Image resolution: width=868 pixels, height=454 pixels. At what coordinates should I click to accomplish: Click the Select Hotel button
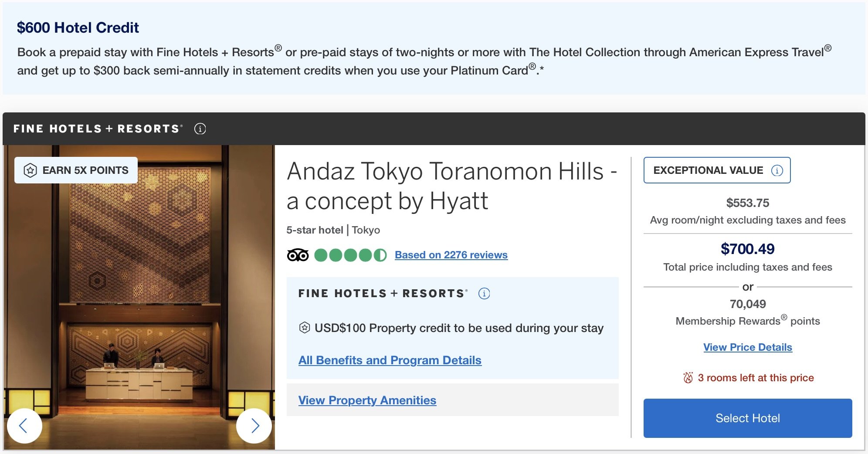tap(748, 418)
